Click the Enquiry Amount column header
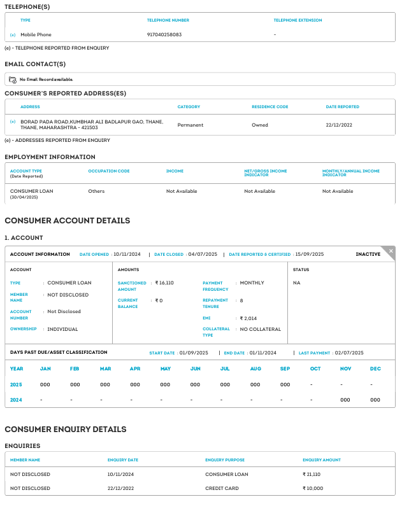 point(322,459)
